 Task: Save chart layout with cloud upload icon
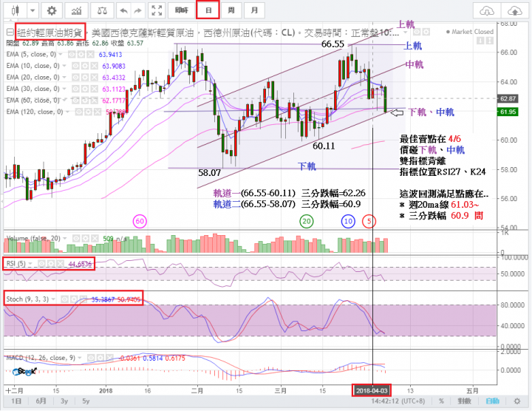[x=515, y=11]
